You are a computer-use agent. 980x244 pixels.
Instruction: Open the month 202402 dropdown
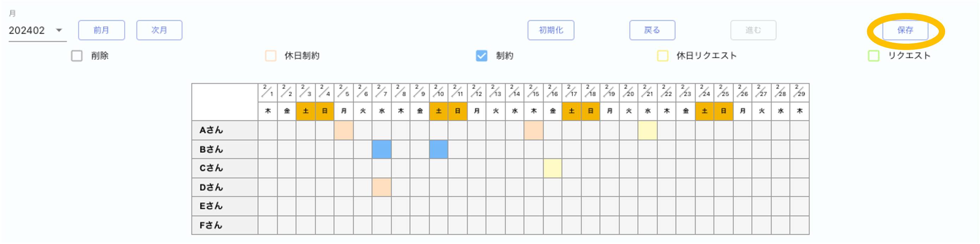(x=37, y=30)
